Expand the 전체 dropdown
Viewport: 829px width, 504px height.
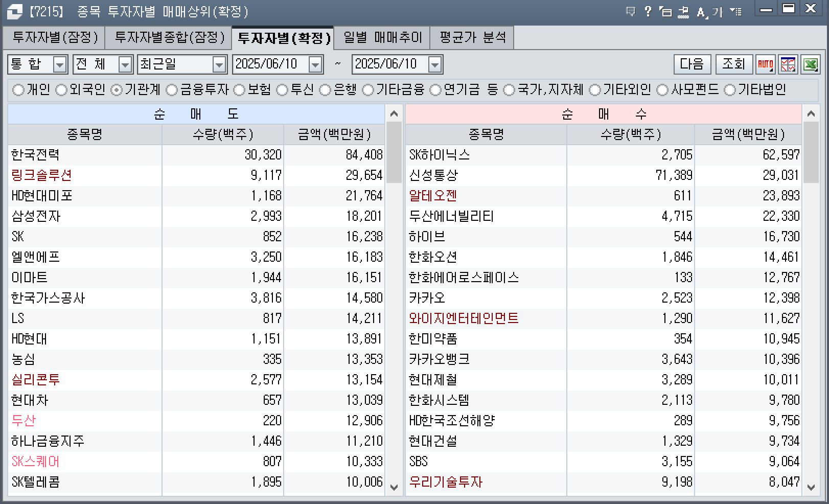(125, 64)
